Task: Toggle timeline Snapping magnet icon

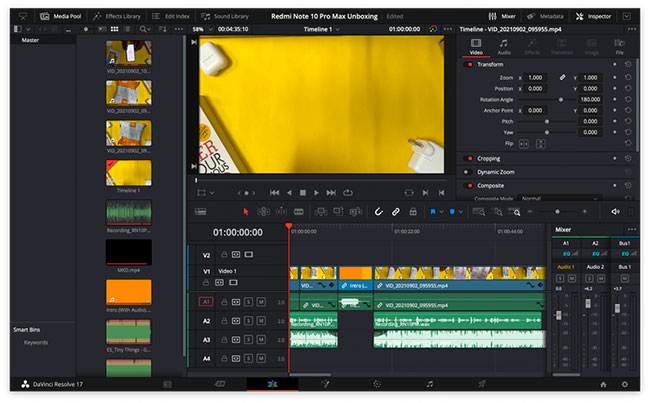Action: tap(378, 212)
